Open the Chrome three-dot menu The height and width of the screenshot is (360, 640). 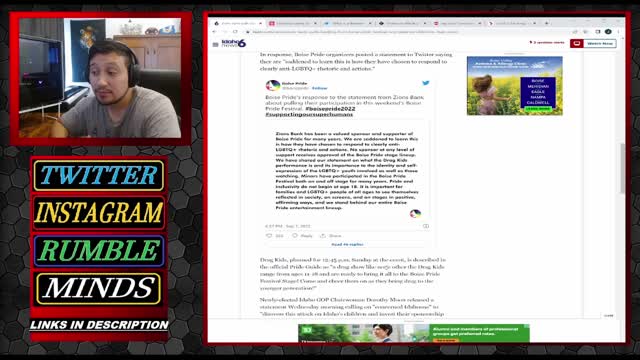[618, 32]
